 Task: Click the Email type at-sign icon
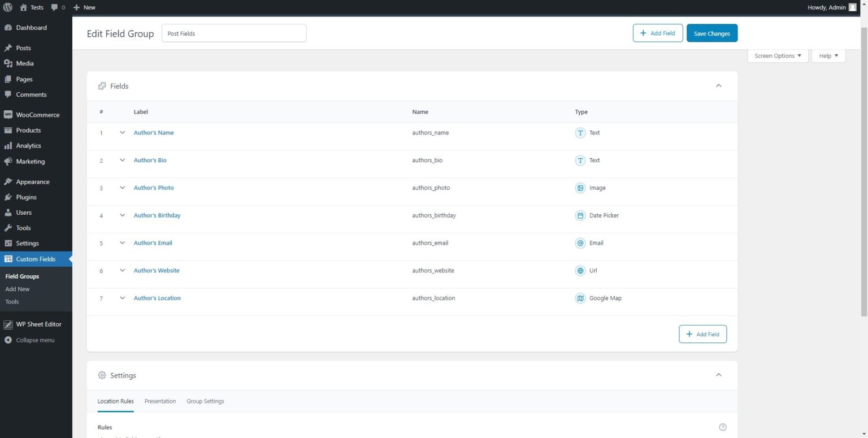(580, 243)
